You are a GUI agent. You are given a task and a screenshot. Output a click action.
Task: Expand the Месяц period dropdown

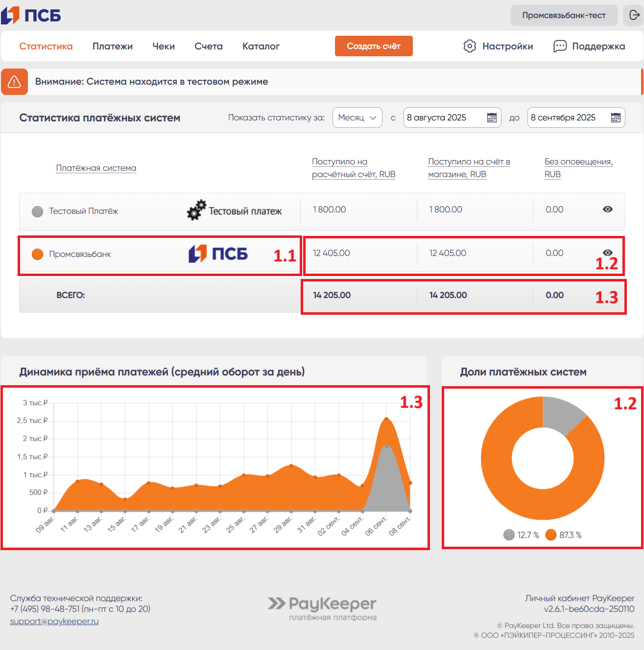coord(357,117)
